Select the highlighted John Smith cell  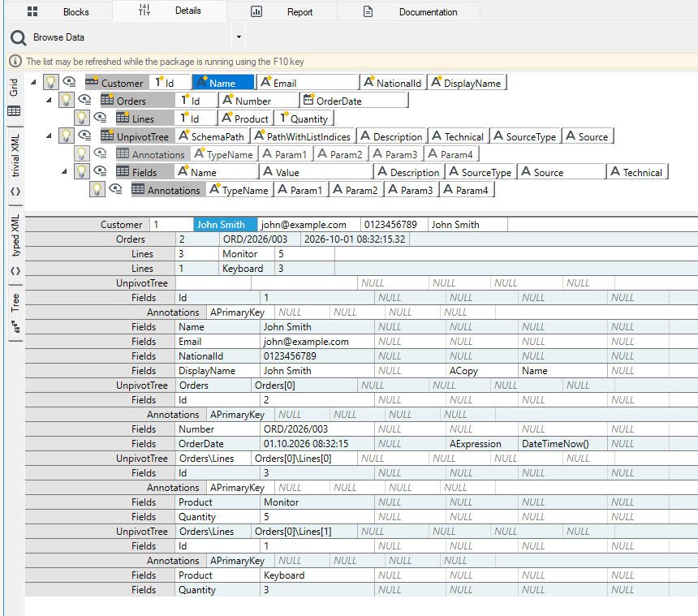click(226, 225)
